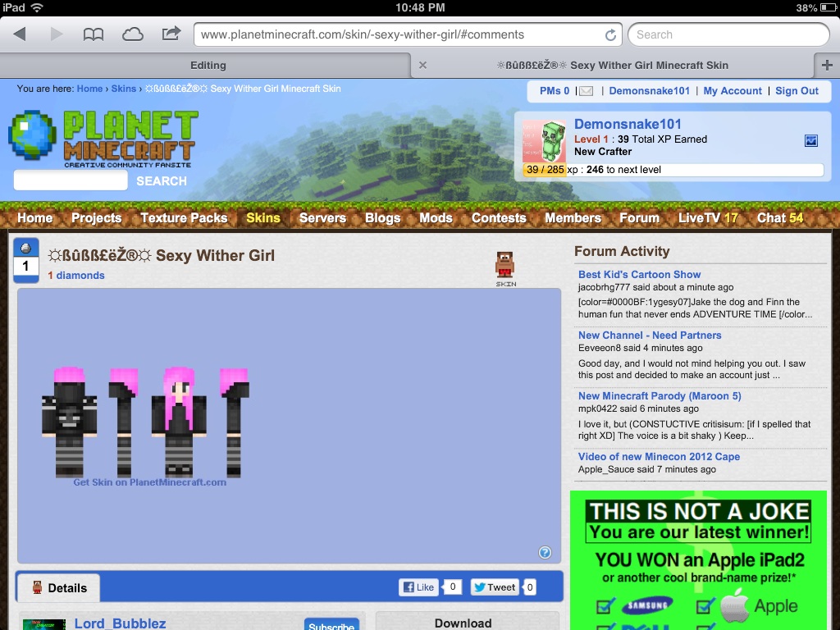Screen dimensions: 840x630
Task: Tap the Planet Minecraft globe logo
Action: 32,135
